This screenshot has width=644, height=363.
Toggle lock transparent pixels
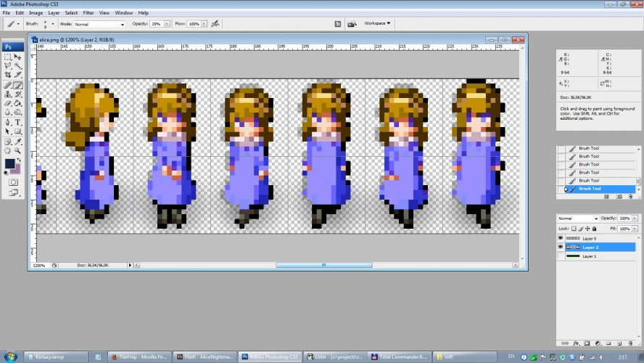pos(574,229)
